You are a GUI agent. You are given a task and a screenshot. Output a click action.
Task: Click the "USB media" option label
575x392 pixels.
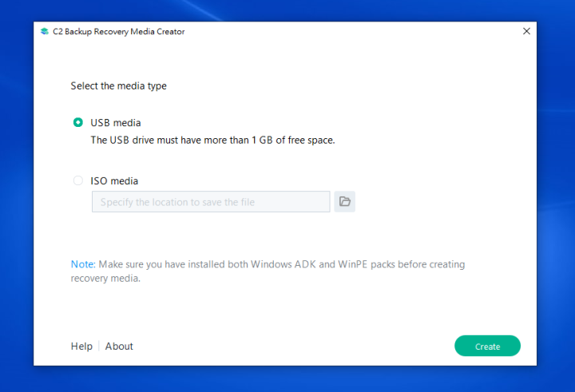tap(116, 123)
